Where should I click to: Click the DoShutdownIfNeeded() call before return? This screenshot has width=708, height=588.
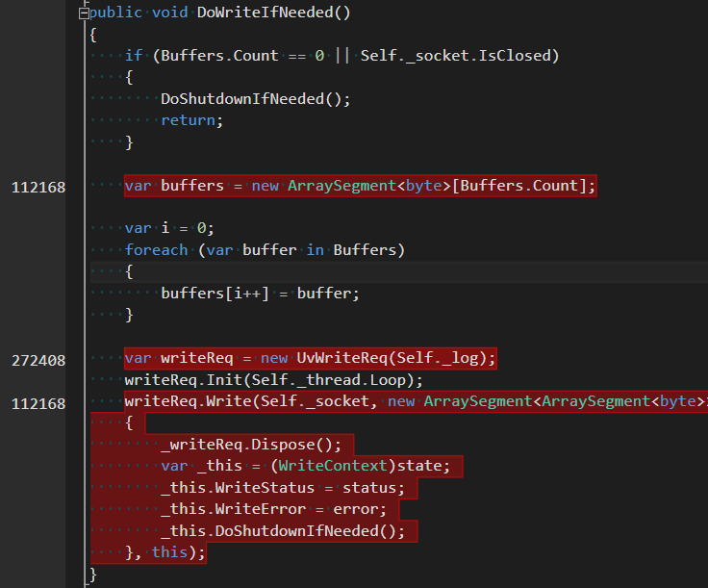pyautogui.click(x=256, y=99)
